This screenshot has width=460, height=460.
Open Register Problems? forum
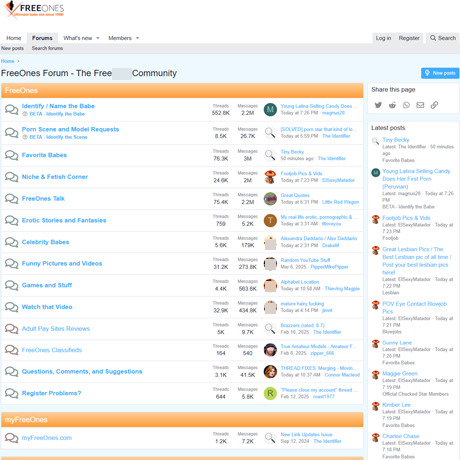[52, 393]
